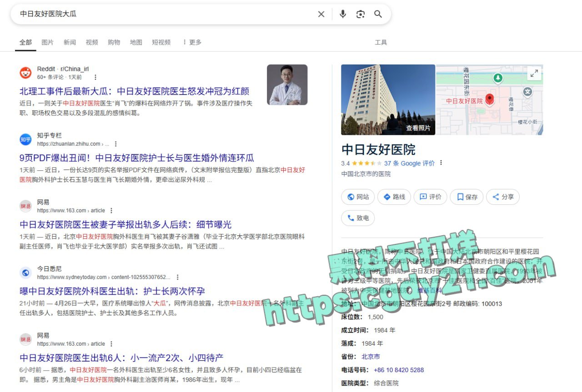This screenshot has width=582, height=392.
Task: Switch to the 新闻 tab
Action: point(70,42)
